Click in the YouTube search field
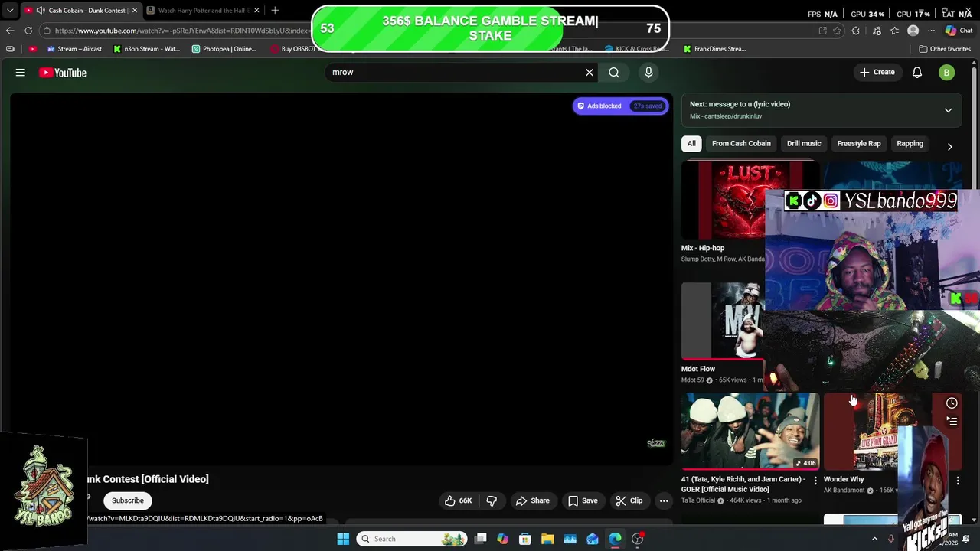Viewport: 980px width, 551px height. coord(456,72)
